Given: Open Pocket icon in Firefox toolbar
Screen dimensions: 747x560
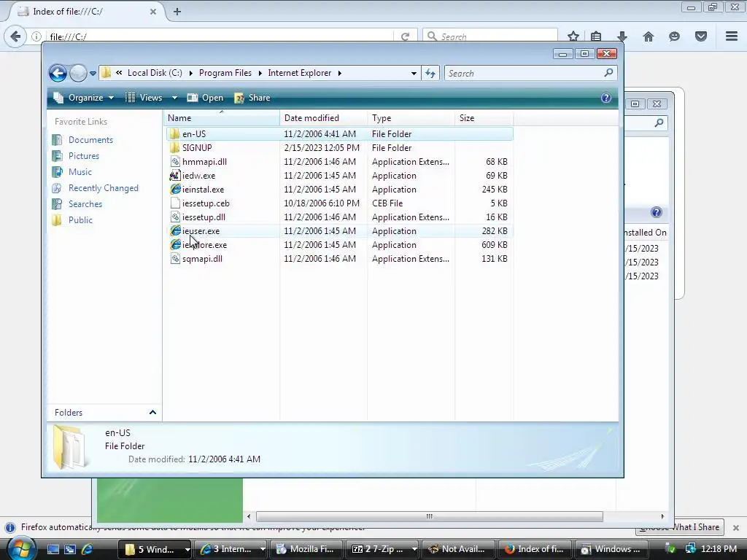Looking at the screenshot, I should (x=701, y=36).
